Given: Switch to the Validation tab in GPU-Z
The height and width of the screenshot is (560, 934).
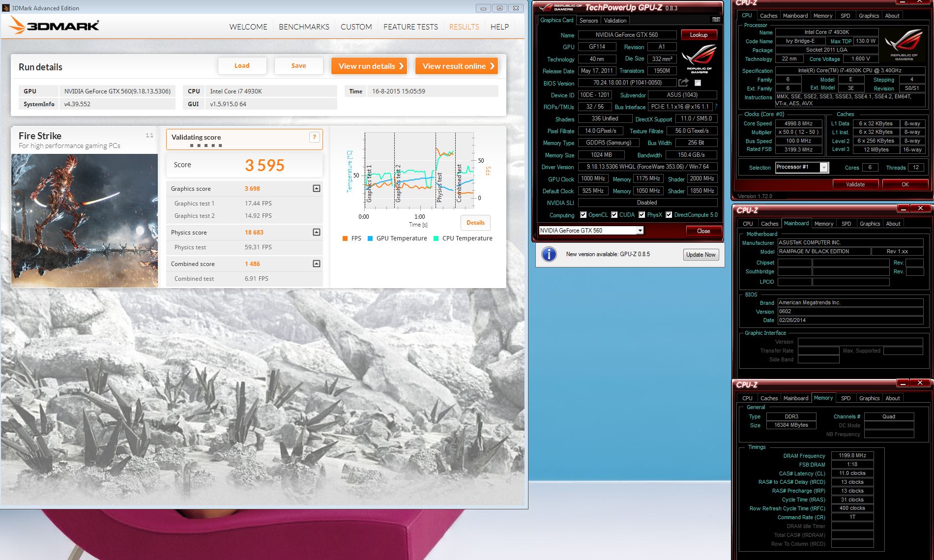Looking at the screenshot, I should [x=615, y=20].
